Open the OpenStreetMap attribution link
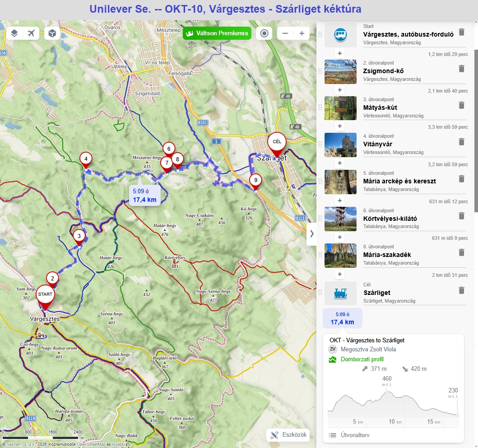The image size is (478, 448). (x=91, y=444)
